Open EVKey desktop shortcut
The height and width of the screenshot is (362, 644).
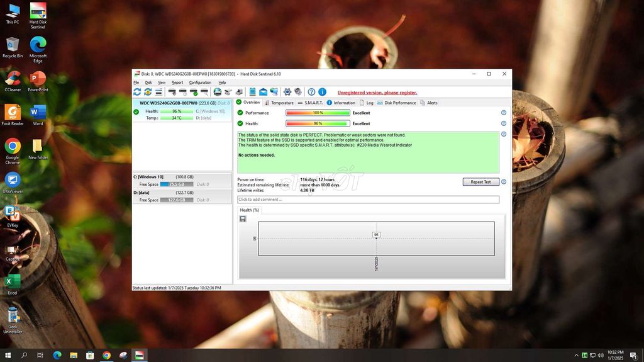click(13, 217)
